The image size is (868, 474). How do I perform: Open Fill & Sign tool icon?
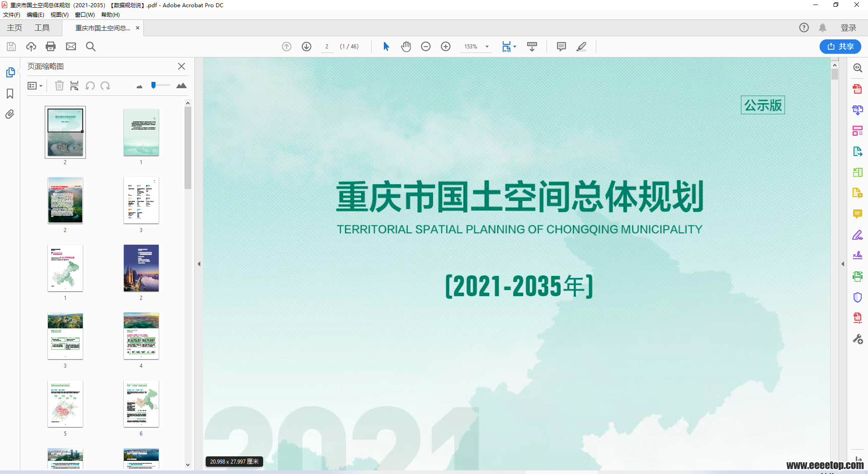858,235
